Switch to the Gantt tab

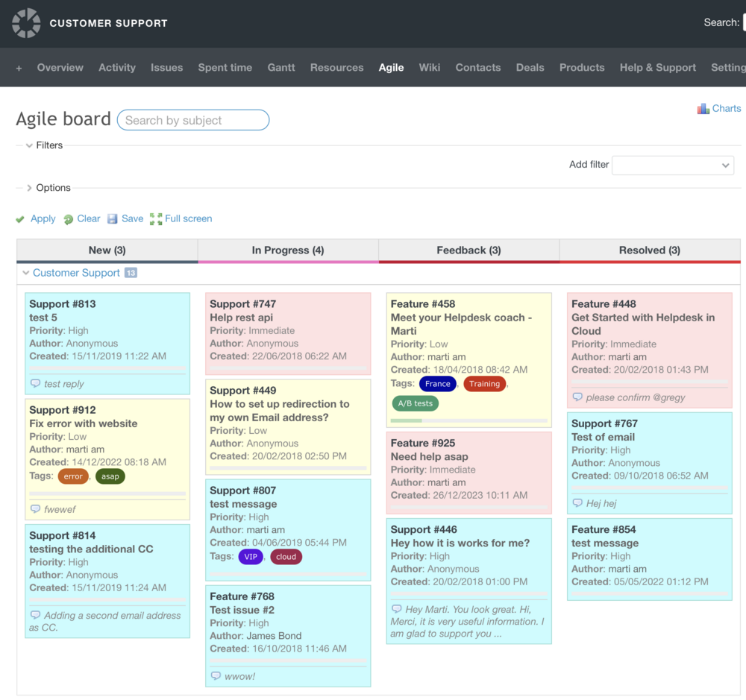pos(281,67)
